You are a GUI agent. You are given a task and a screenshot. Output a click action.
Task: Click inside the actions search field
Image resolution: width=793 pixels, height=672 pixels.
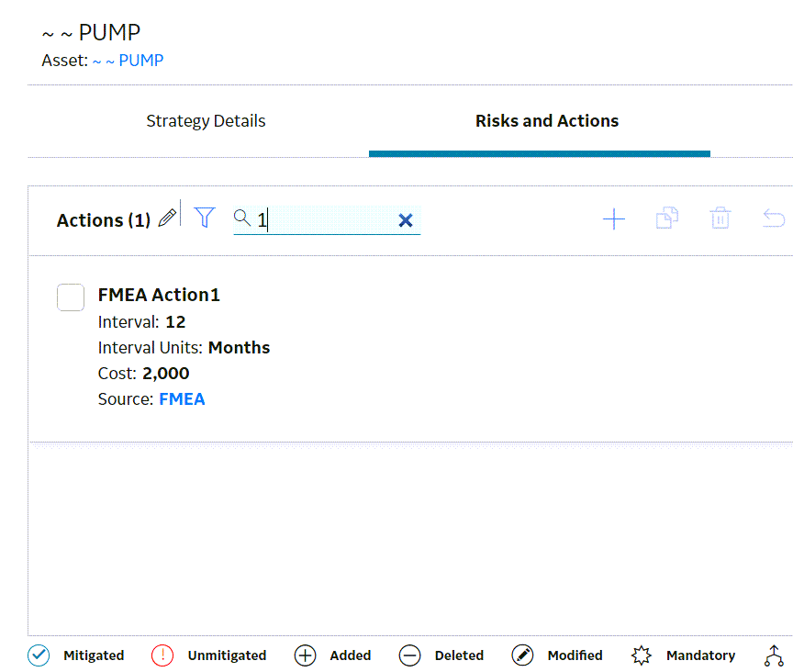[326, 220]
